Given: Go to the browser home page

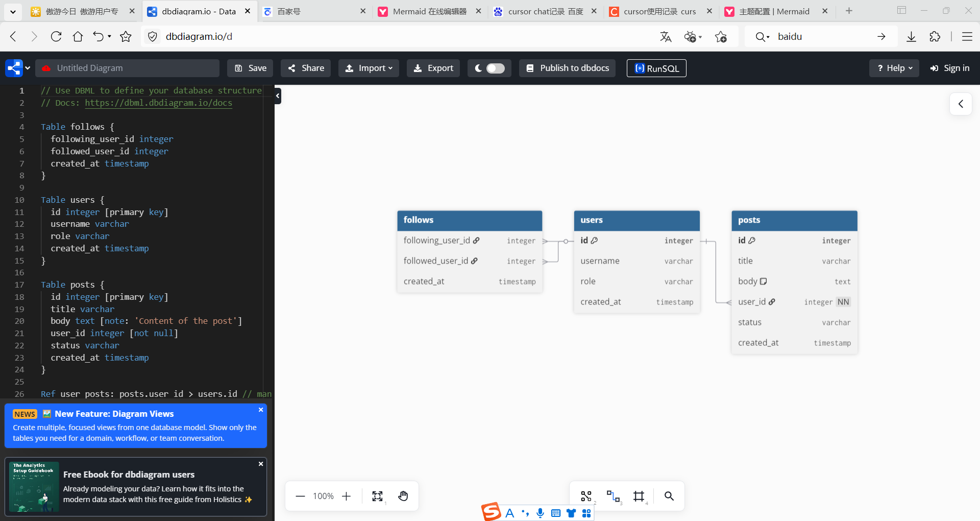Looking at the screenshot, I should pyautogui.click(x=78, y=36).
